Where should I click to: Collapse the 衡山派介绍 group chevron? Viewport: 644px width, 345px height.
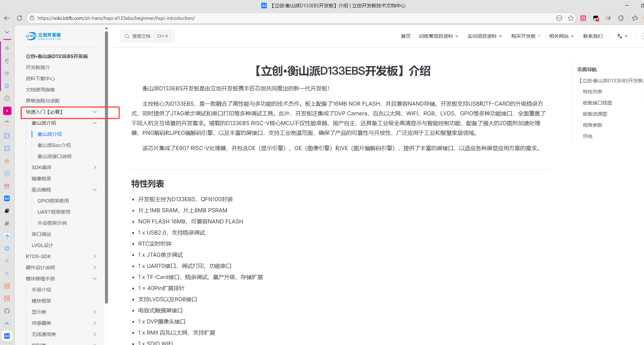coord(95,123)
